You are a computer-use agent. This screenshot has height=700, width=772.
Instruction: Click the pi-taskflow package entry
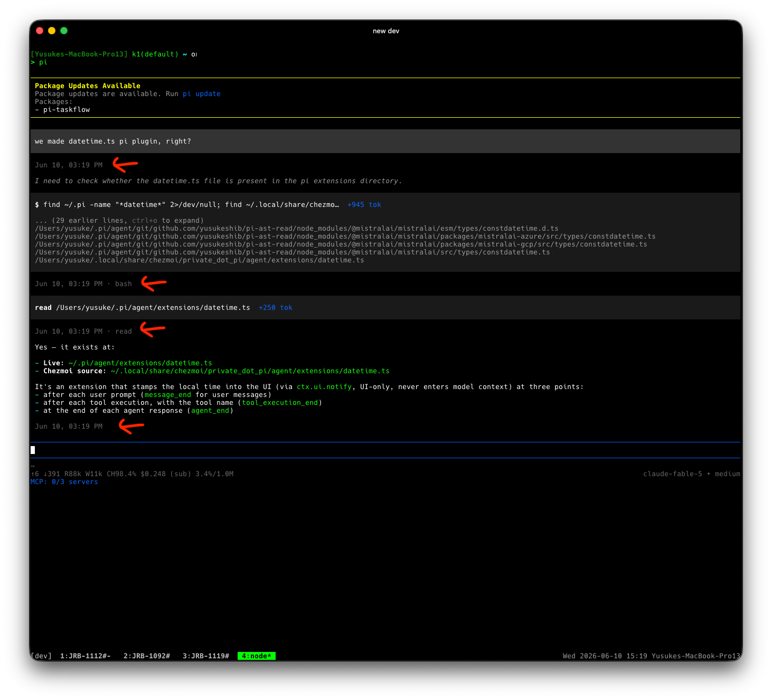tap(67, 110)
